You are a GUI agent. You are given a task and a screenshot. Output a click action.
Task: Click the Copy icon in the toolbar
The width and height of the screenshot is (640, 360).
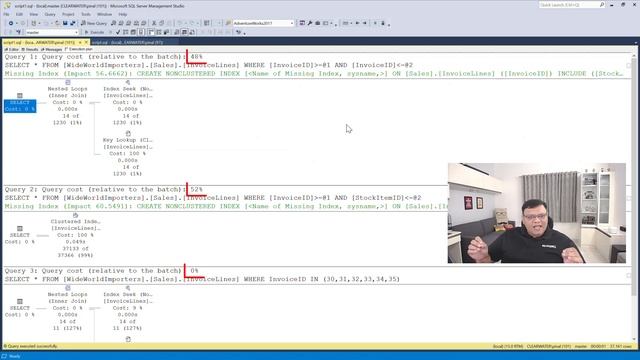coord(161,23)
